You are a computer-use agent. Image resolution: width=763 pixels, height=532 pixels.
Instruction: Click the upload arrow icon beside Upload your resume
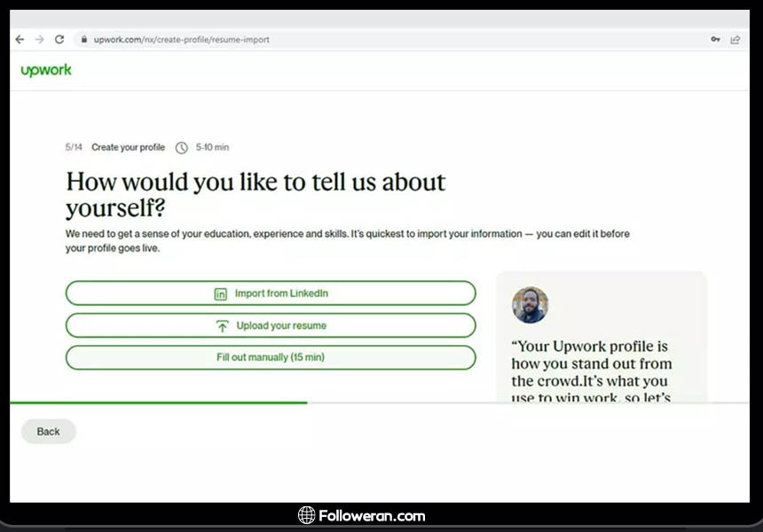pos(222,326)
